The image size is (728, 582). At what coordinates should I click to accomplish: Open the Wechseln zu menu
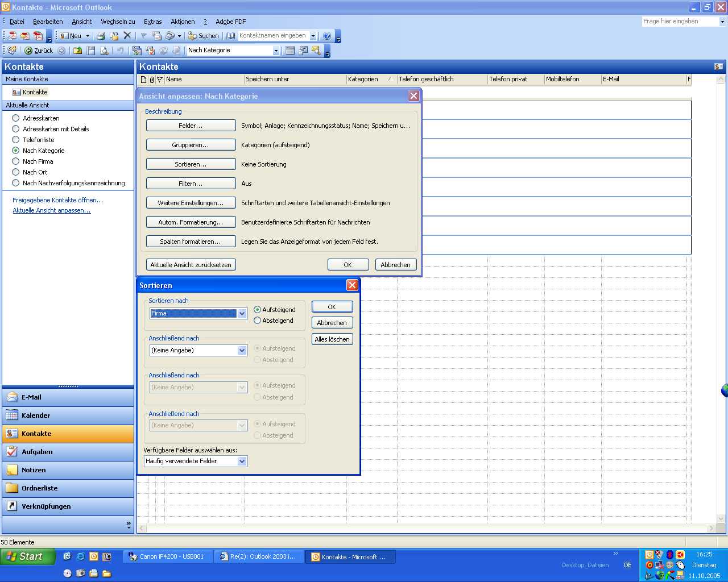click(118, 22)
